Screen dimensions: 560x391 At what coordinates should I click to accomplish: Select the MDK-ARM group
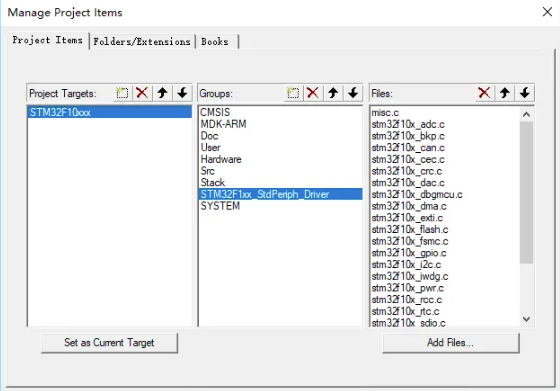click(280, 124)
